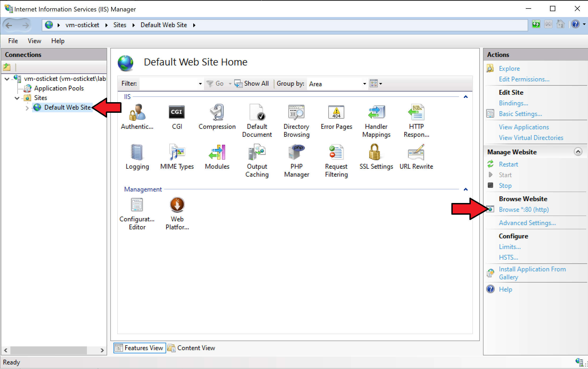Screen dimensions: 588x369
Task: Open the PHP Manager feature icon
Action: pyautogui.click(x=296, y=152)
